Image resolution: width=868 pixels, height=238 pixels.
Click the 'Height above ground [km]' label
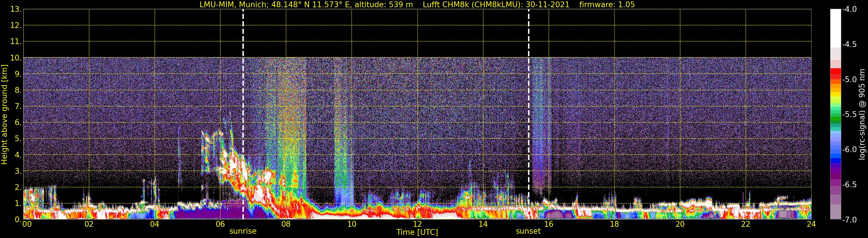coord(4,115)
